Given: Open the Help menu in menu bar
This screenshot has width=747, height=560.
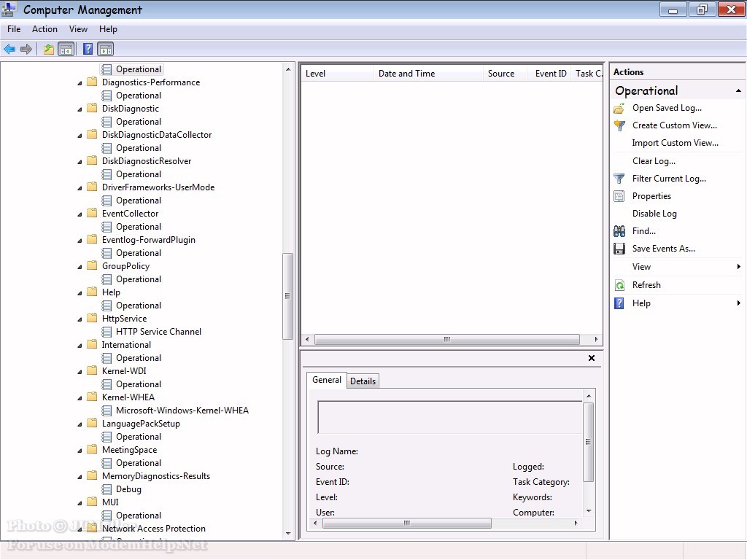Looking at the screenshot, I should [108, 29].
